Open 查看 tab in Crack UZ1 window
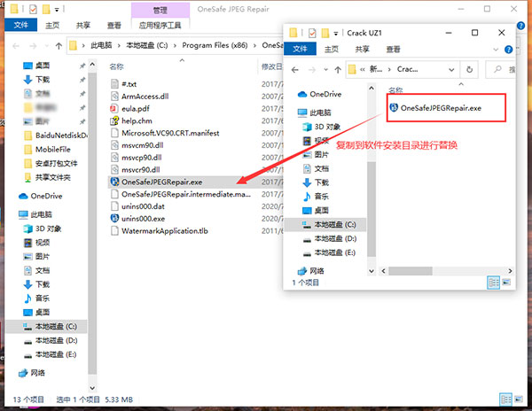This screenshot has height=411, width=532. click(393, 49)
